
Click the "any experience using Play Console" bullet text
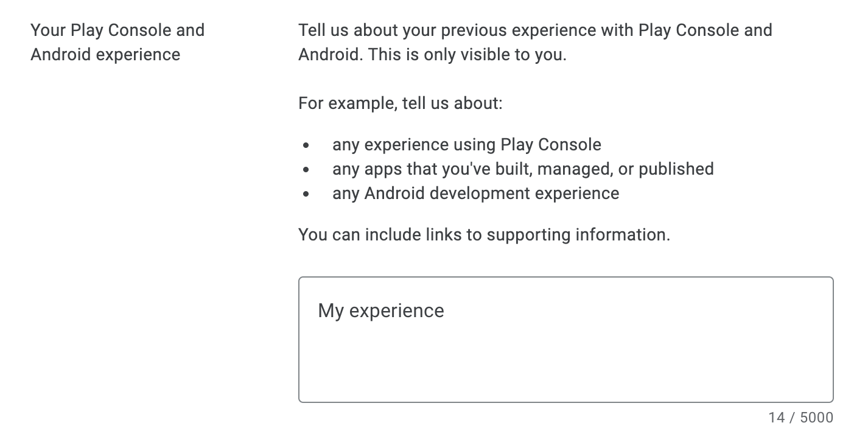click(x=466, y=145)
